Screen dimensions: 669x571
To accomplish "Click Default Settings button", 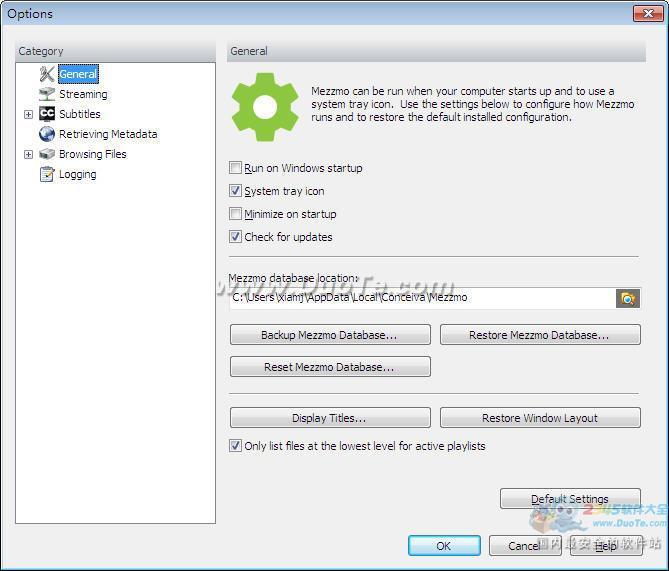I will [570, 498].
